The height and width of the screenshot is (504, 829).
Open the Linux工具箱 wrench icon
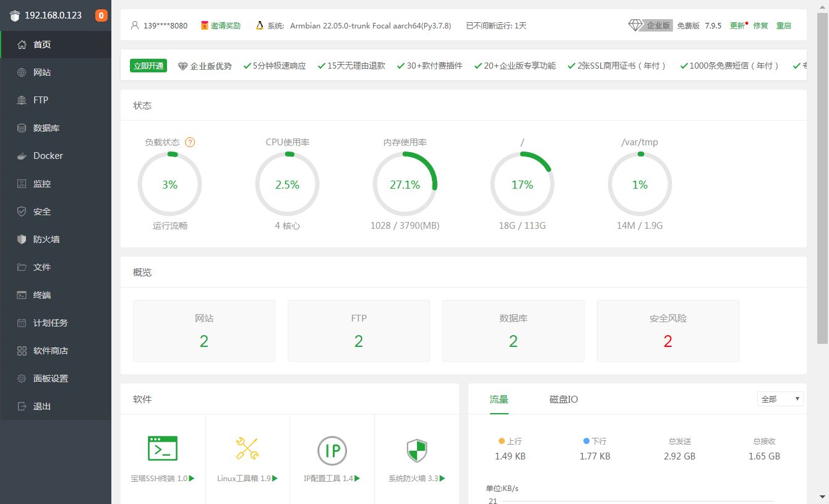[x=247, y=448]
